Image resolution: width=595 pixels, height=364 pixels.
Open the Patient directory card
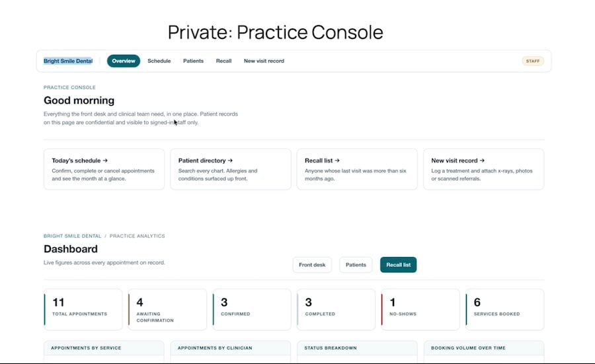click(230, 169)
